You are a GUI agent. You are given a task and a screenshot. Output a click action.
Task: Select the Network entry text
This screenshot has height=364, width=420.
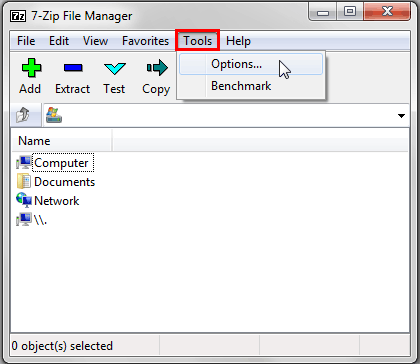(57, 201)
